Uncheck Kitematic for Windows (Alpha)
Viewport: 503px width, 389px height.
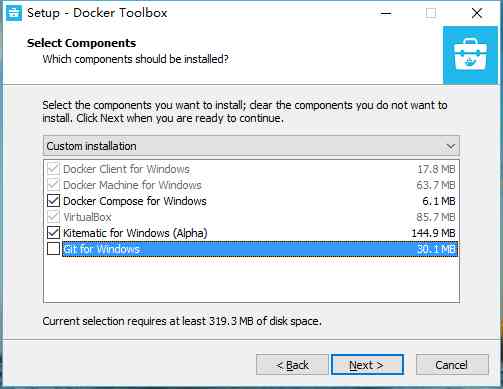click(x=53, y=233)
